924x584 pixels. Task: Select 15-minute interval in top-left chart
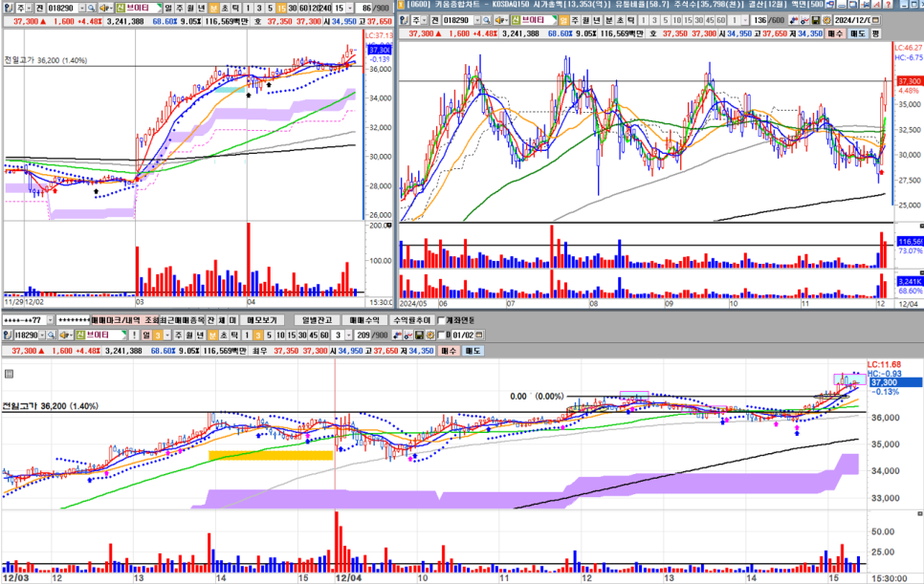click(281, 9)
